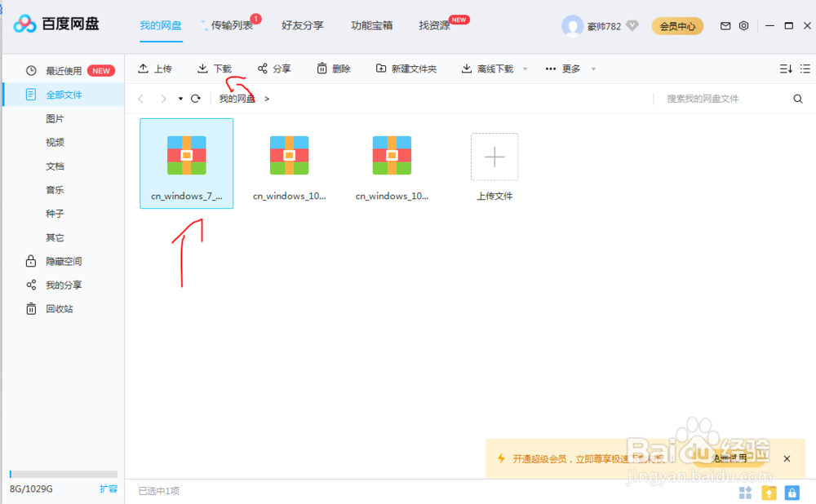This screenshot has width=816, height=504.
Task: Expand the 离线下载 dropdown arrow
Action: pos(525,69)
